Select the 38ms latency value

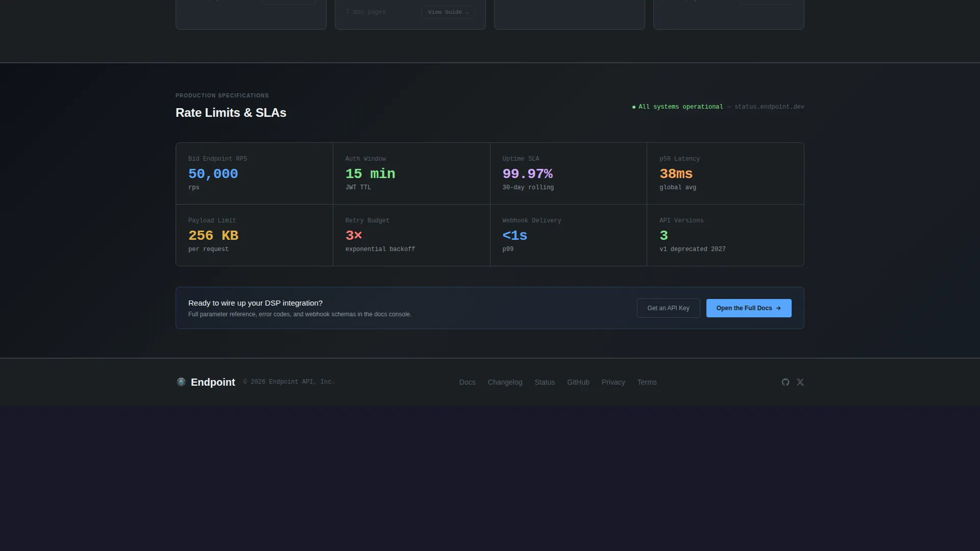676,174
